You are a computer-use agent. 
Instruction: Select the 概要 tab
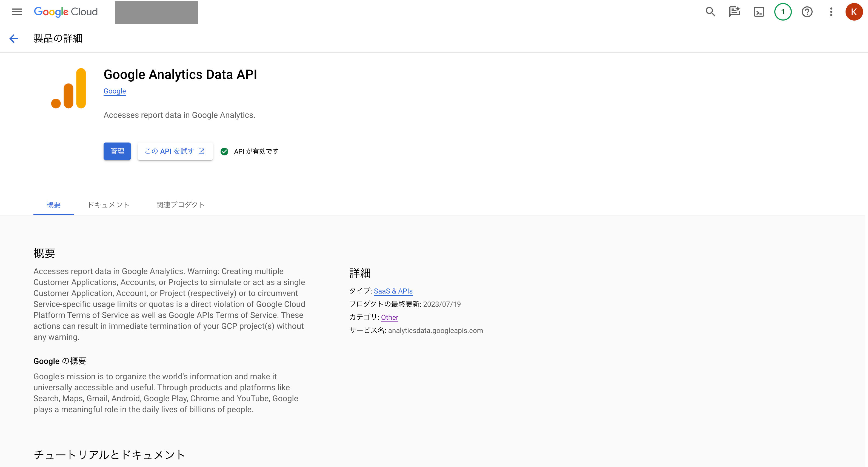click(53, 204)
